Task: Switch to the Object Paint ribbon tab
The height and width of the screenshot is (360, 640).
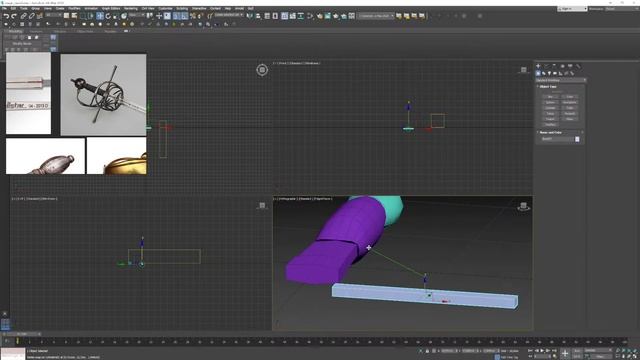Action: coord(85,31)
